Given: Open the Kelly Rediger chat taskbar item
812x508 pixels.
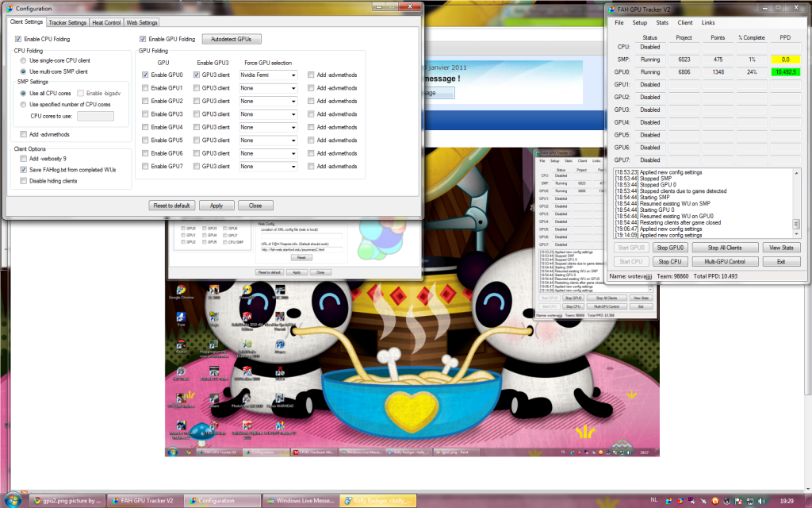Looking at the screenshot, I should 378,501.
